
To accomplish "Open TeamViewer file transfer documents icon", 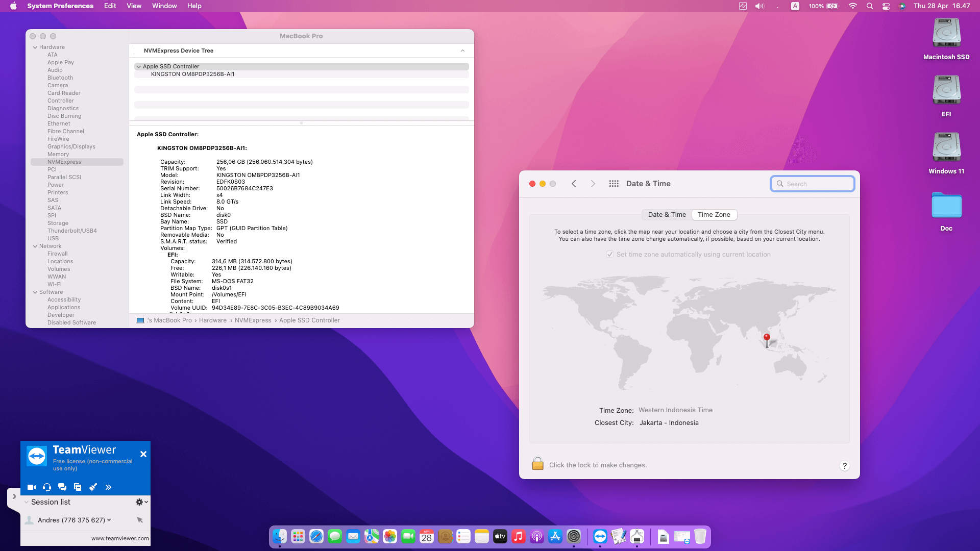I will click(x=78, y=487).
